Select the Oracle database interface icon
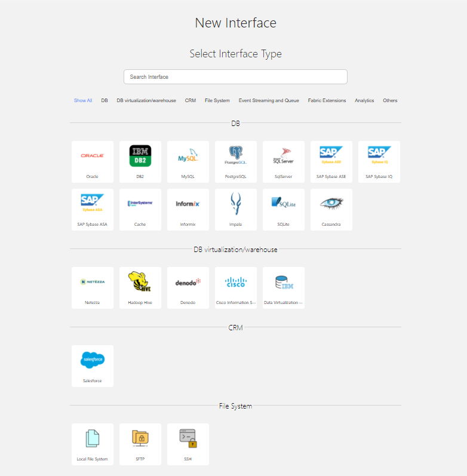This screenshot has height=476, width=467. tap(93, 156)
